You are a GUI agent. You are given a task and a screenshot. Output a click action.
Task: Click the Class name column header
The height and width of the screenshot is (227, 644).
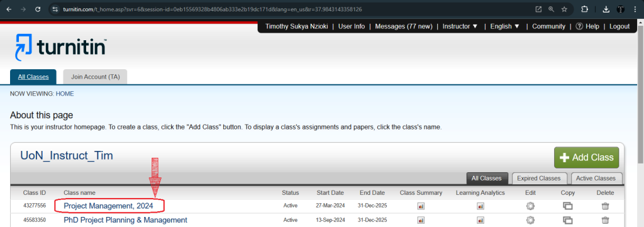79,192
